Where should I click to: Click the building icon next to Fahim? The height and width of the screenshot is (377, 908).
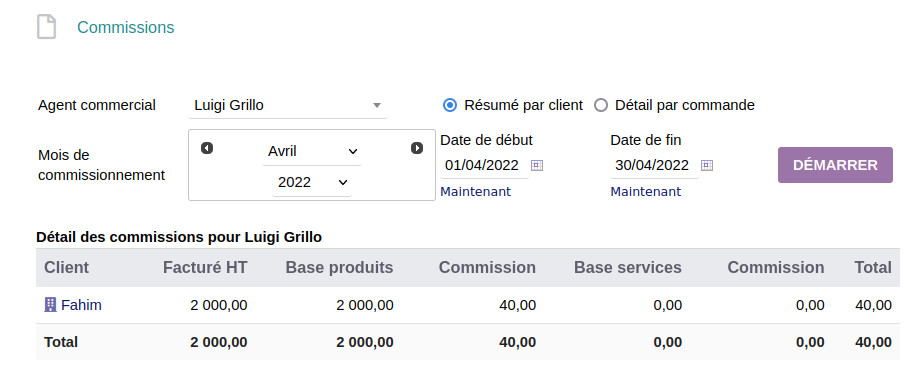(50, 305)
